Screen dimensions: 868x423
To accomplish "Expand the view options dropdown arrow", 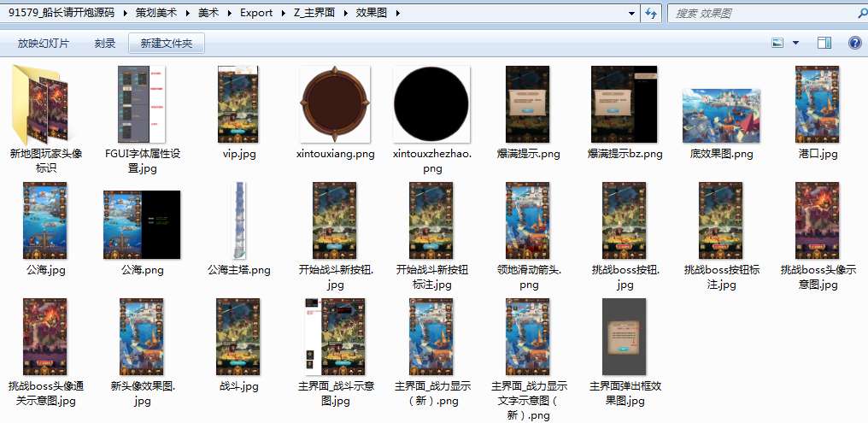I will point(796,43).
